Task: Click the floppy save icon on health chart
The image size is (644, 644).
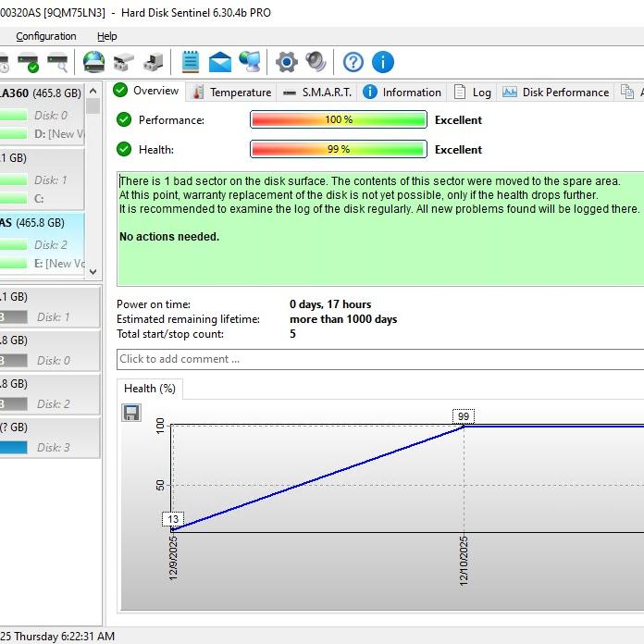Action: (x=131, y=413)
